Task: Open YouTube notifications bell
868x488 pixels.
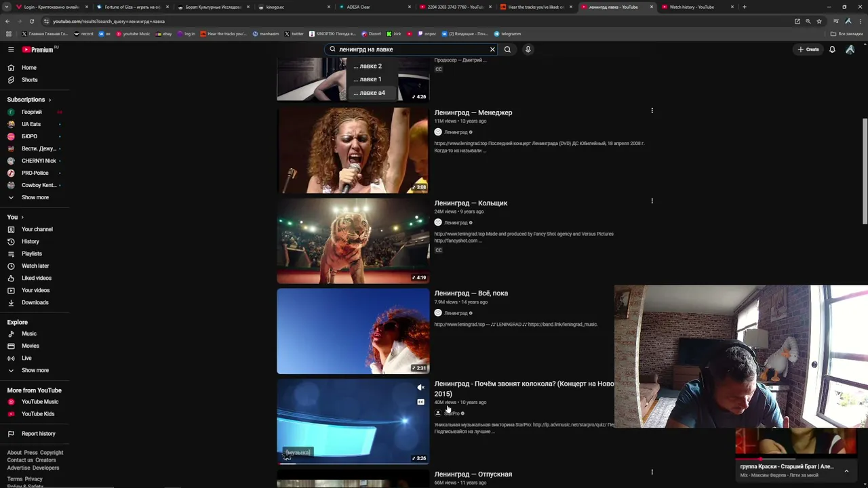Action: click(832, 49)
